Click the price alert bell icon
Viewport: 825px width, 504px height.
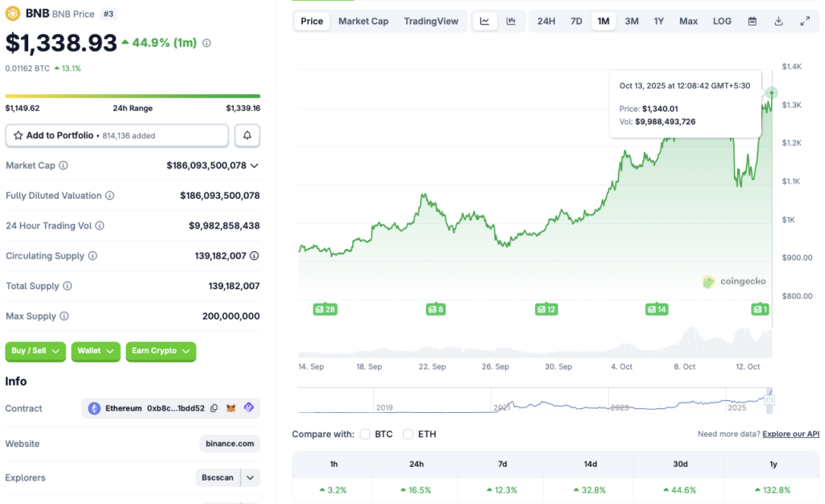(247, 135)
